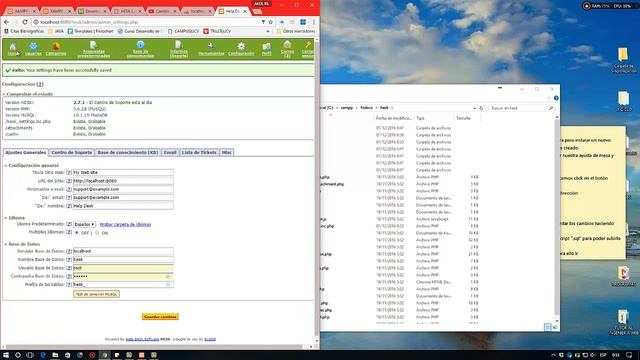Open the Categorías icon in HESK toolbar
Screen dimensions: 640x360
click(56, 49)
